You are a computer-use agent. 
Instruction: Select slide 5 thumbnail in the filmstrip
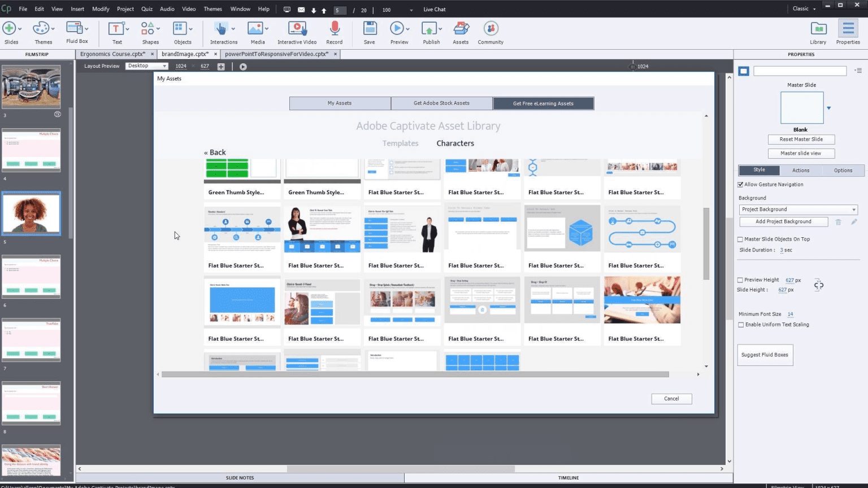[31, 213]
